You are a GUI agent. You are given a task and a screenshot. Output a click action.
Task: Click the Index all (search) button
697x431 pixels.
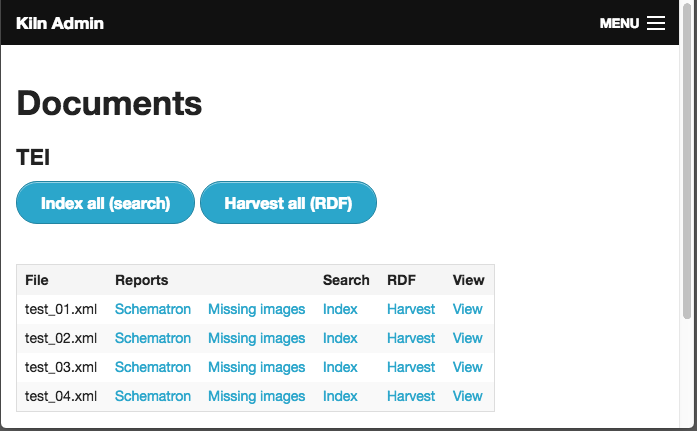pos(105,203)
